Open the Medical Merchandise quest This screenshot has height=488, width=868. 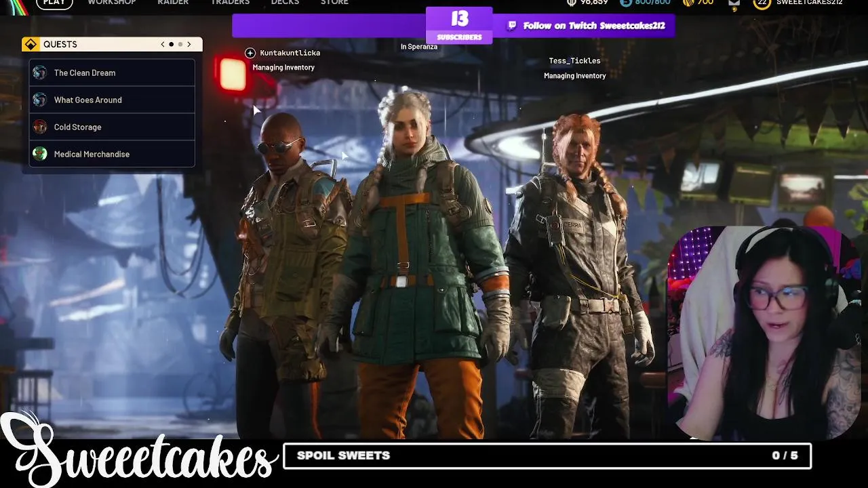pos(112,154)
